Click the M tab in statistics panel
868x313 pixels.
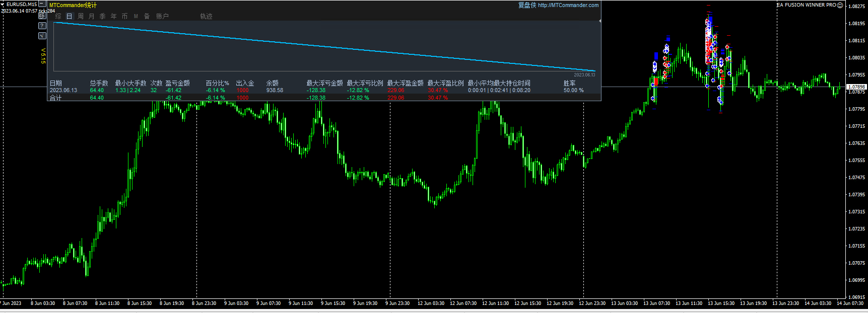(x=136, y=17)
